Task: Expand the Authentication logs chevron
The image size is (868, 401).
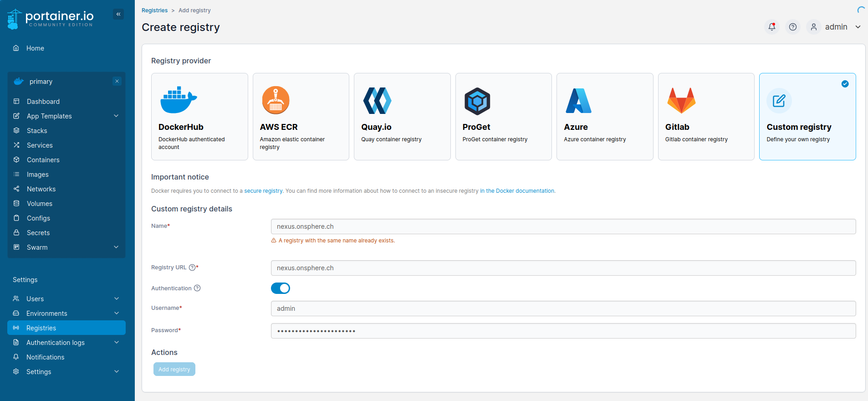Action: pyautogui.click(x=117, y=342)
